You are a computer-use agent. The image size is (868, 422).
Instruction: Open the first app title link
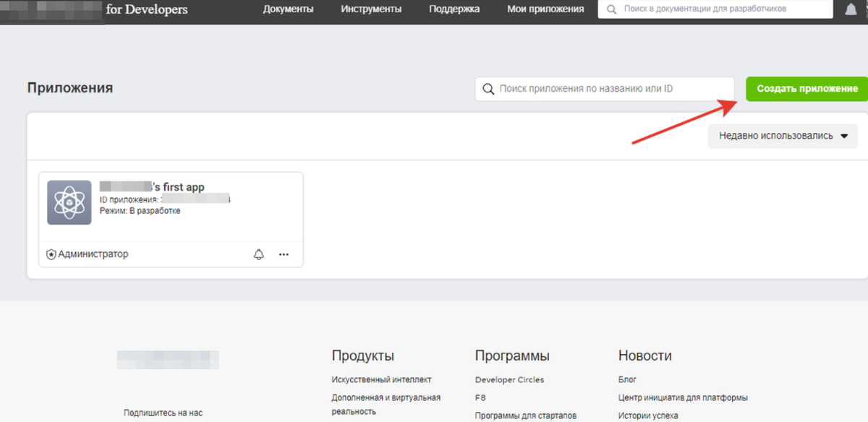click(152, 187)
